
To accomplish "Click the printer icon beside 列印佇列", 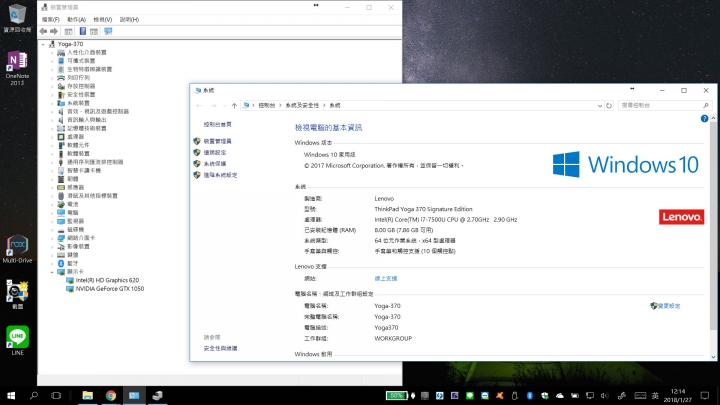I will 61,78.
